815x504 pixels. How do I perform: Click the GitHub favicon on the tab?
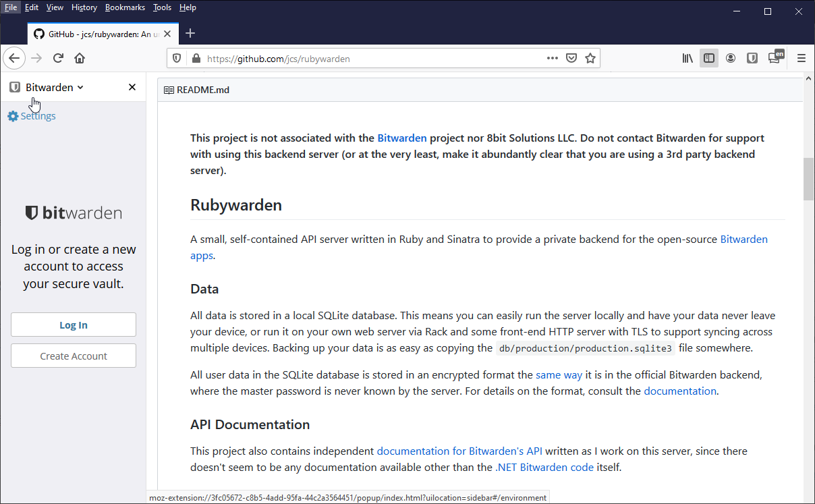[x=39, y=34]
